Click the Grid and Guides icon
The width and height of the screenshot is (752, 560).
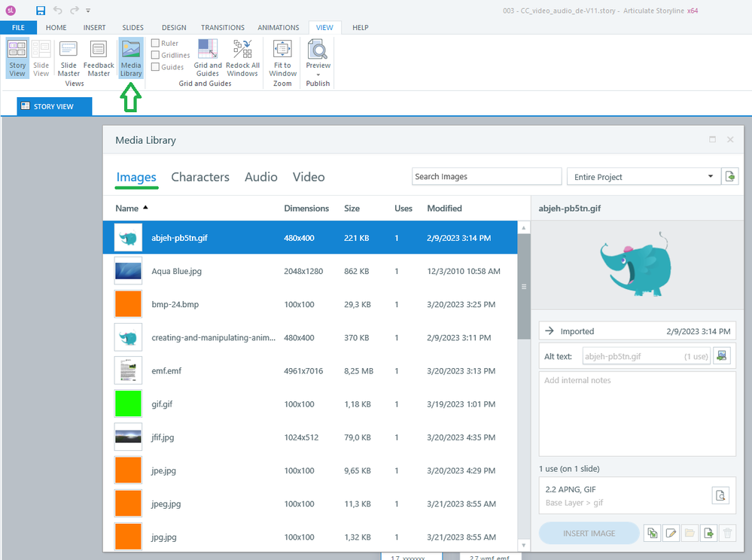208,58
